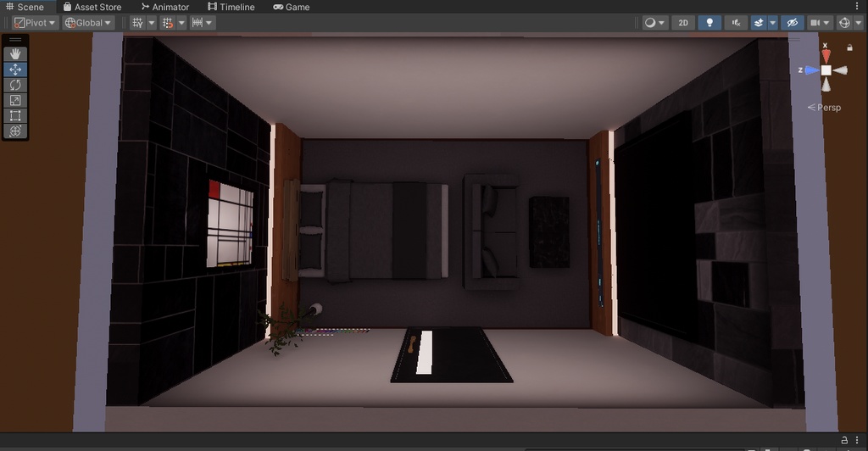
Task: Open the bottom panel three-dot menu
Action: pos(857,441)
